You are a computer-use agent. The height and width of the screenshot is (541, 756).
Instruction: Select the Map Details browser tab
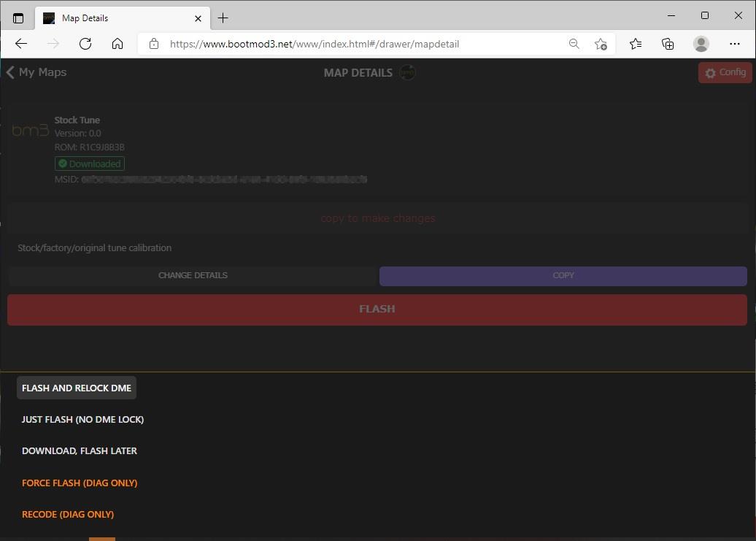pyautogui.click(x=123, y=18)
